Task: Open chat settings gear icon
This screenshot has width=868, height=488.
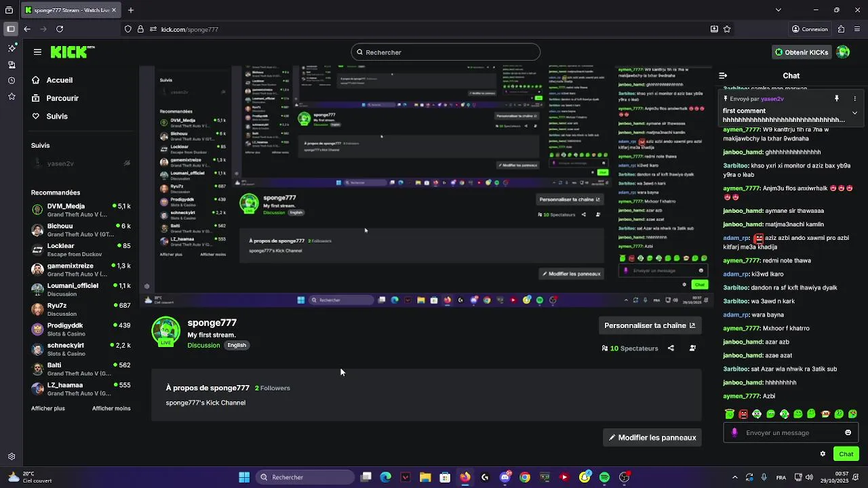Action: point(823,454)
